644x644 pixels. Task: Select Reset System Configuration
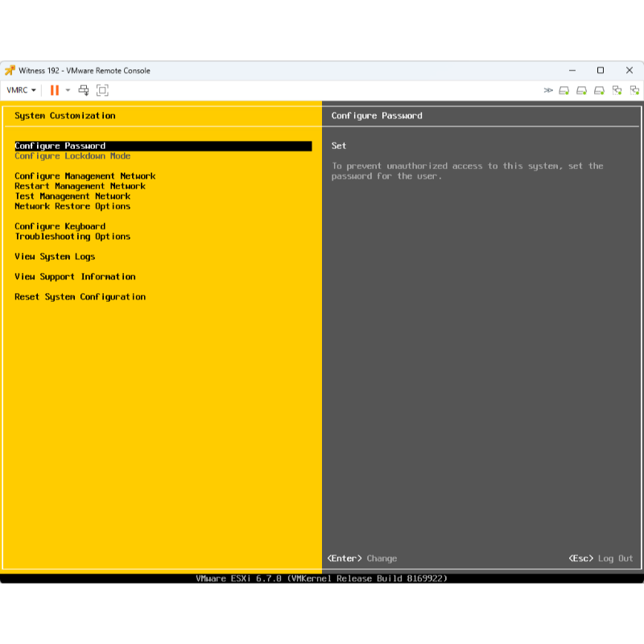(x=80, y=297)
